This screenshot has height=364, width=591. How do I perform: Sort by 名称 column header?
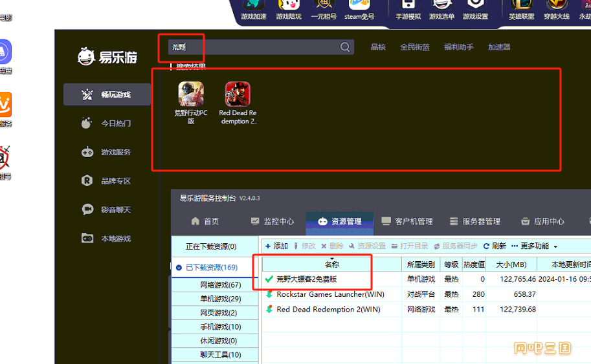point(332,264)
